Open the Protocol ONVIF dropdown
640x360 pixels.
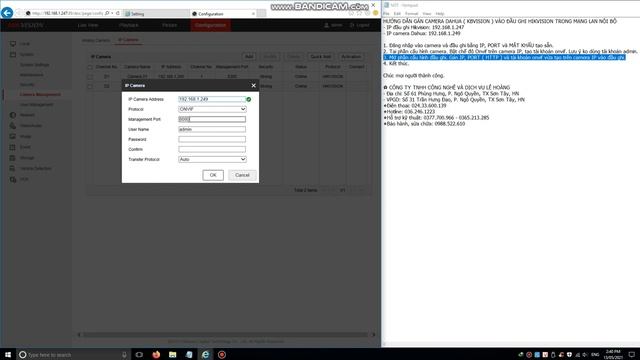point(212,109)
